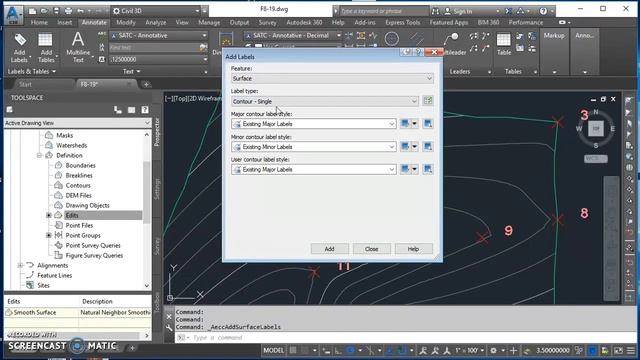
Task: Open Minor contour label style dropdown
Action: (313, 147)
